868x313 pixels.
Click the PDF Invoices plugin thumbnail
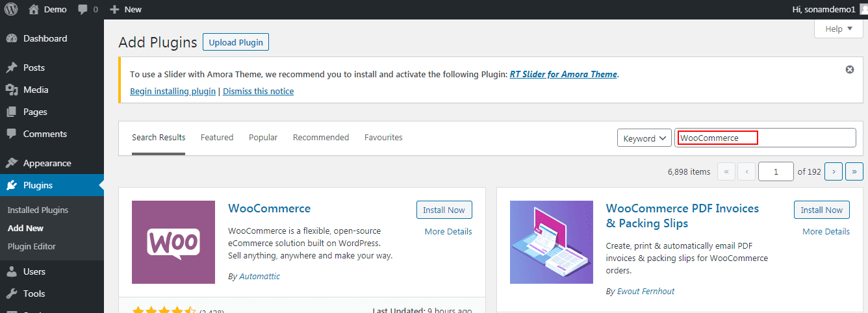pos(552,242)
